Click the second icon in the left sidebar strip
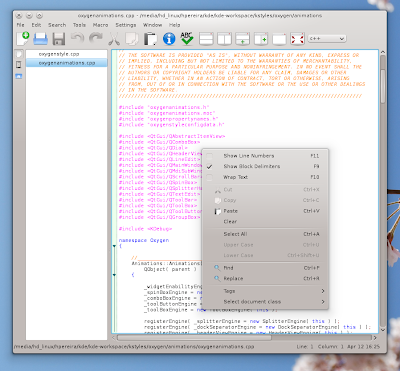This screenshot has width=400, height=371. [x=19, y=65]
